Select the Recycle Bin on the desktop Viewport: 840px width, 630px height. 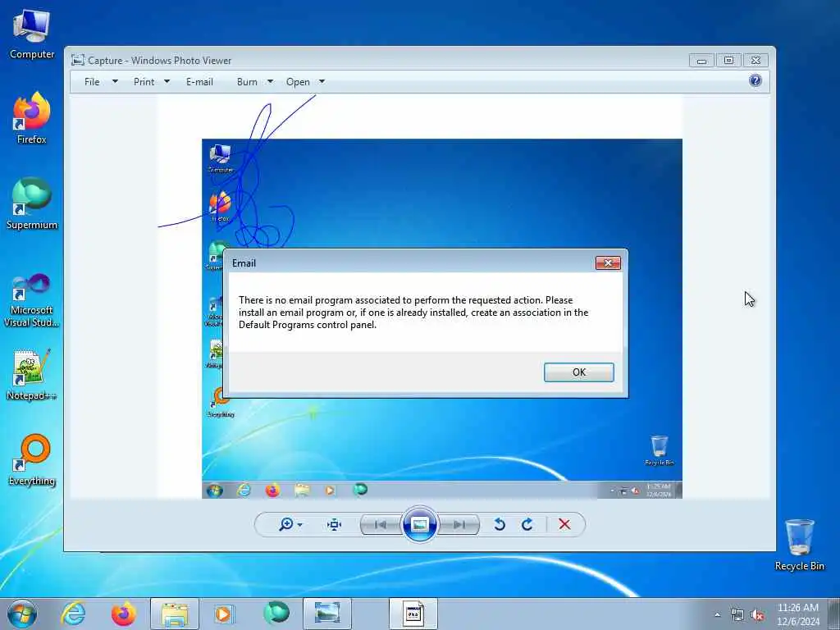click(799, 545)
